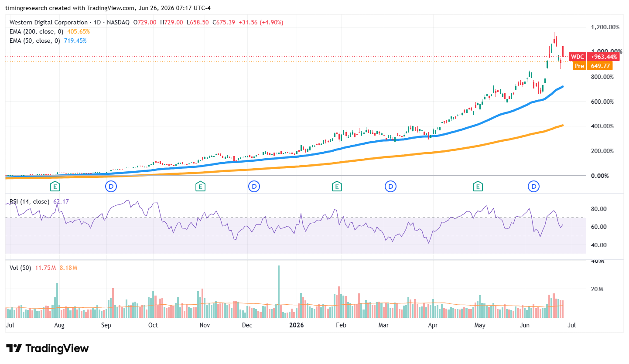
Task: Click the Jun label on the time axis
Action: coord(525,325)
